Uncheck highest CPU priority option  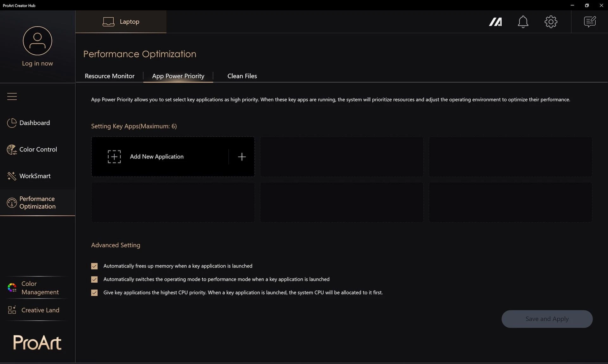click(x=94, y=293)
